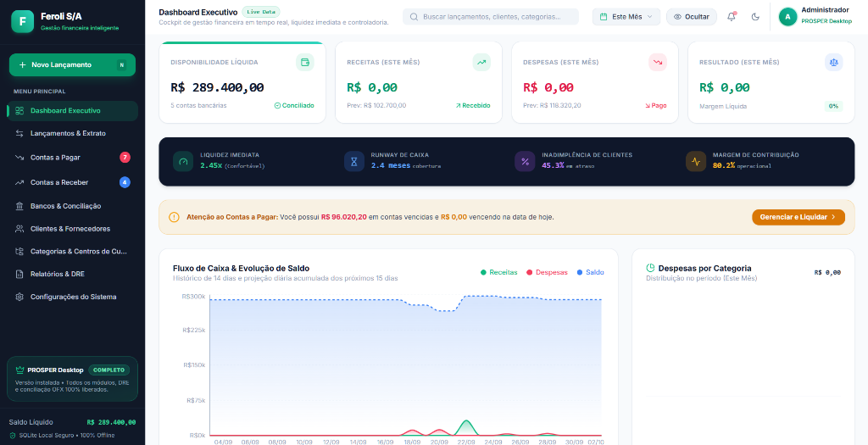Toggle Despesas series in chart legend
This screenshot has width=868, height=445.
coord(547,272)
